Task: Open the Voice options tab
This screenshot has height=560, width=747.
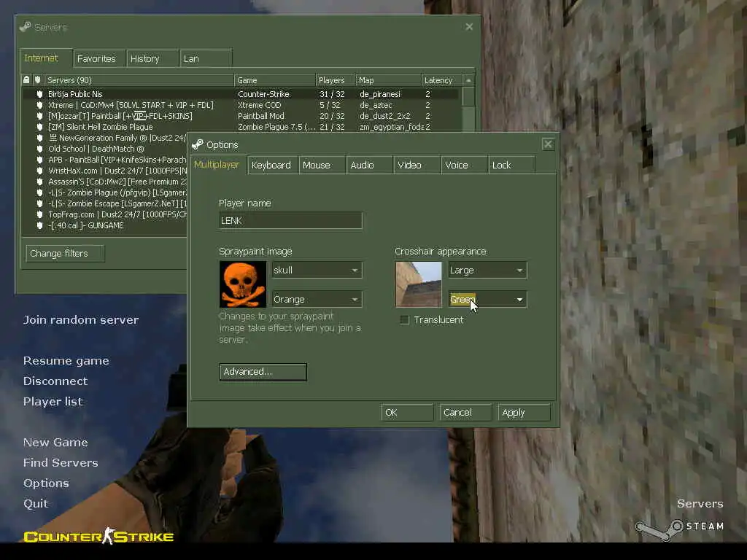Action: point(464,165)
